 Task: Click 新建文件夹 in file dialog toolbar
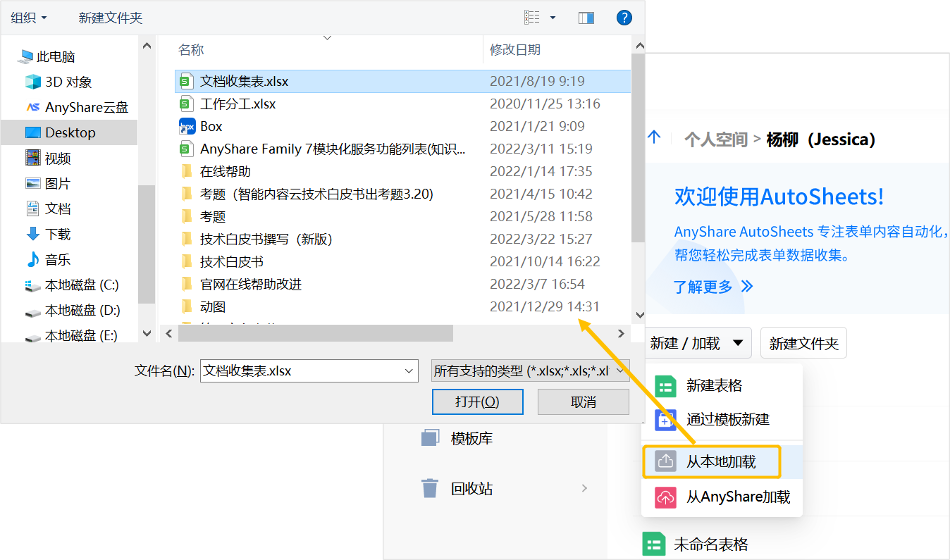pos(111,18)
